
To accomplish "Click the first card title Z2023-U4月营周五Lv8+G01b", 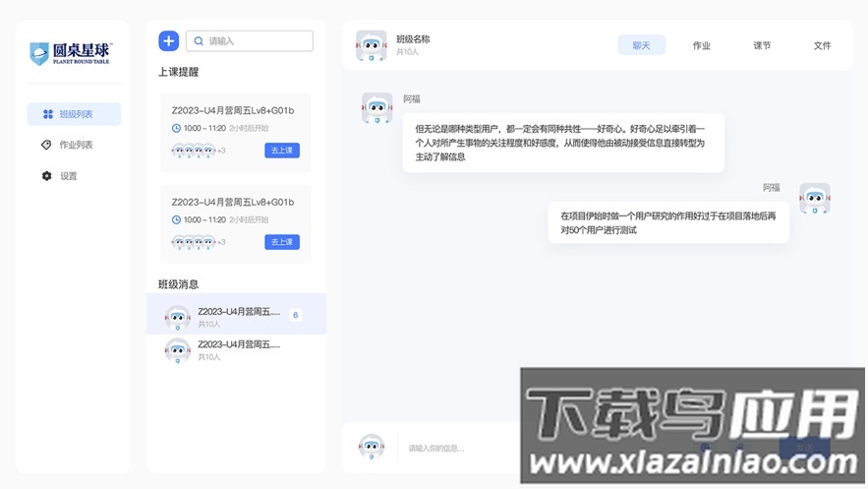I will (x=233, y=111).
